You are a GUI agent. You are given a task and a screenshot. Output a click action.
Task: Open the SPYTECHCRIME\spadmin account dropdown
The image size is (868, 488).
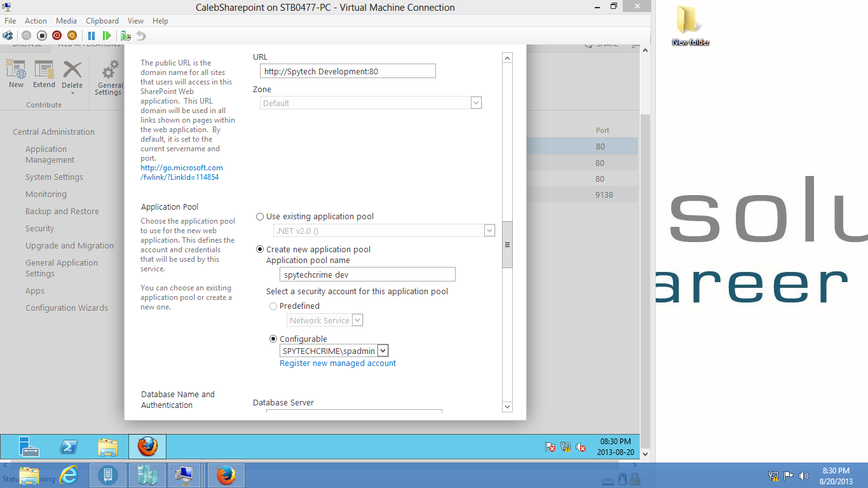coord(383,351)
